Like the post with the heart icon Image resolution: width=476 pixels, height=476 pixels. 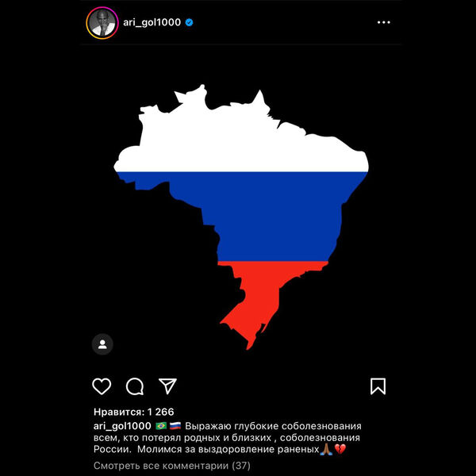pos(102,386)
